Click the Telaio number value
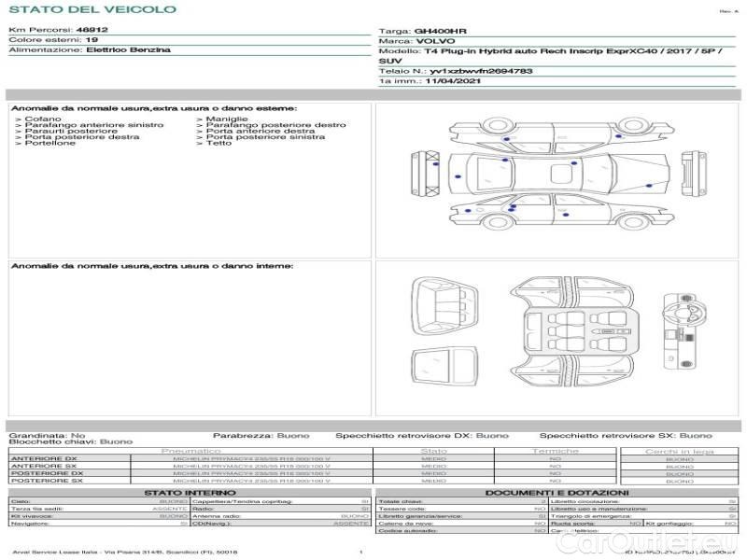Viewport: 747px width, 560px height. (x=482, y=71)
